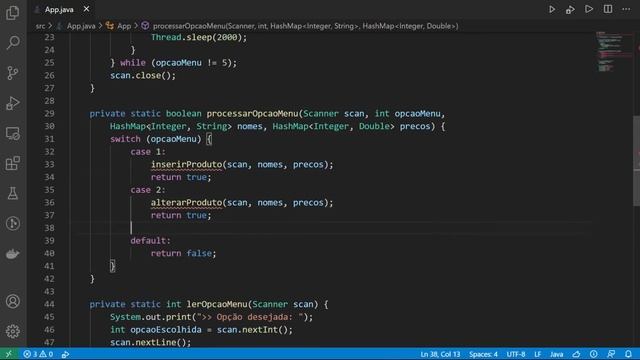Click the feedback icon in status bar
Viewport: 640px width, 360px height.
tap(611, 354)
